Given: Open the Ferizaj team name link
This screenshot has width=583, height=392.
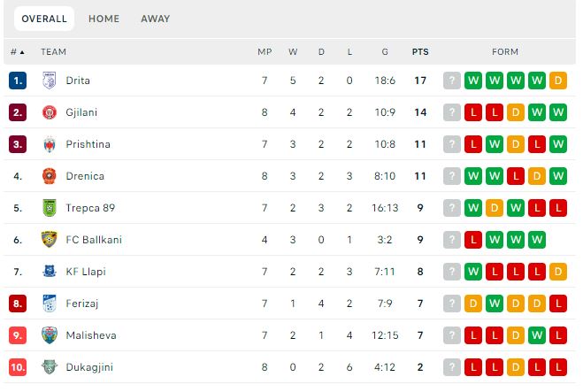Looking at the screenshot, I should tap(82, 304).
